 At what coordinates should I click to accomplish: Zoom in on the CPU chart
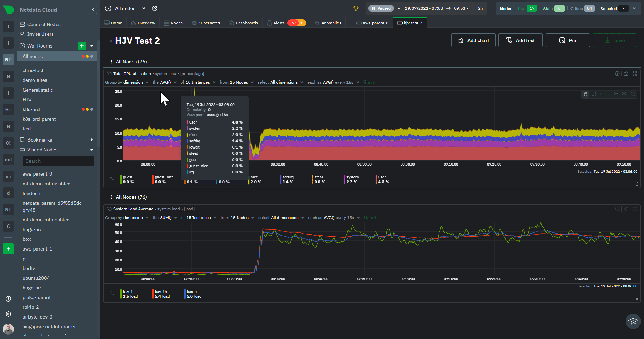click(x=616, y=94)
